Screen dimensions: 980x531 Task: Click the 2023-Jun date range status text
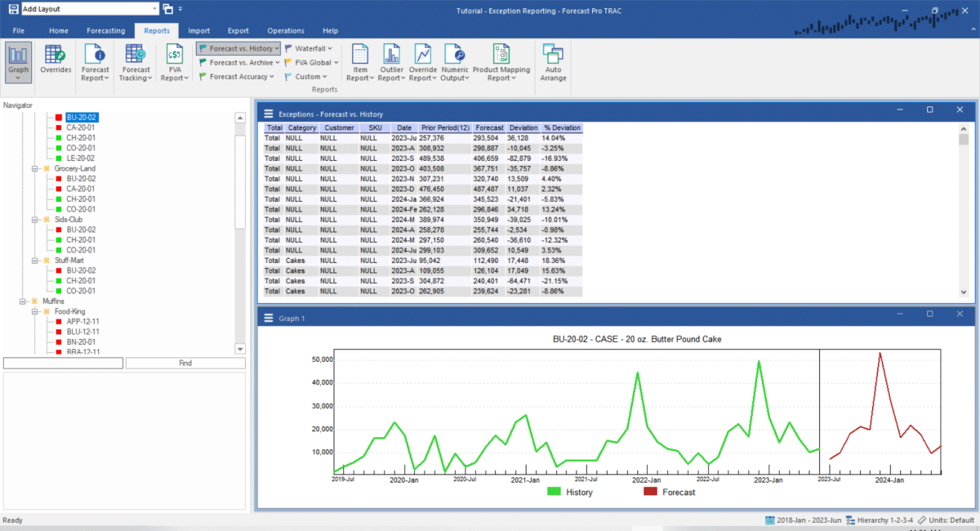(x=808, y=520)
